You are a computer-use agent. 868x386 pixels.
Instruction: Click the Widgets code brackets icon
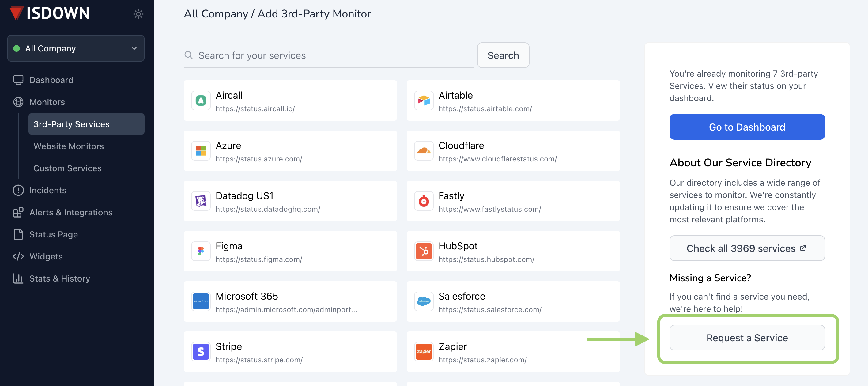tap(18, 256)
